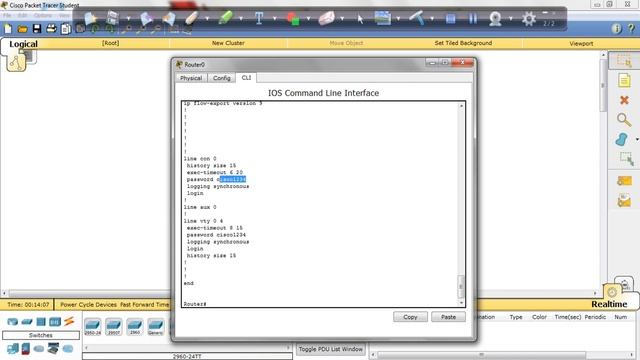Click the Add Complex PDU open envelope icon

[624, 200]
